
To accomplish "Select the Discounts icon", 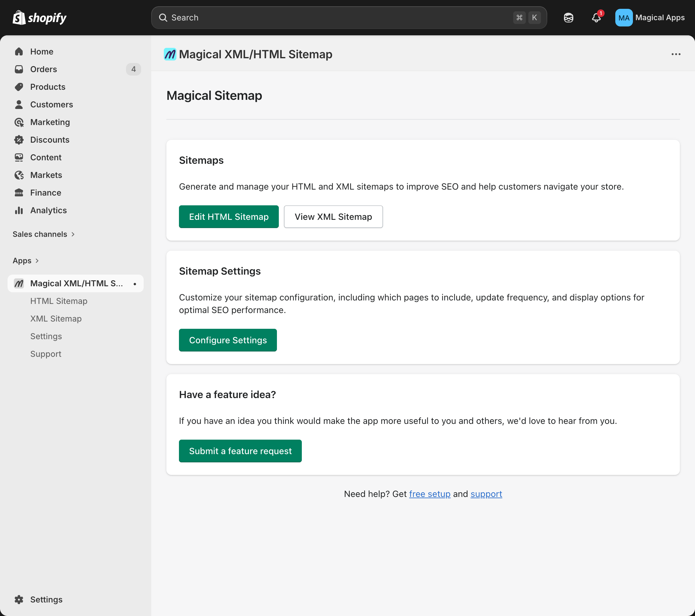I will [19, 140].
